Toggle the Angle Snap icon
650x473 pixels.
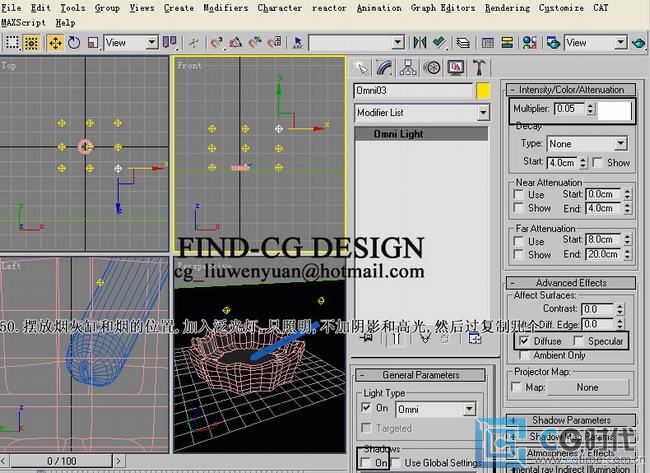(235, 42)
